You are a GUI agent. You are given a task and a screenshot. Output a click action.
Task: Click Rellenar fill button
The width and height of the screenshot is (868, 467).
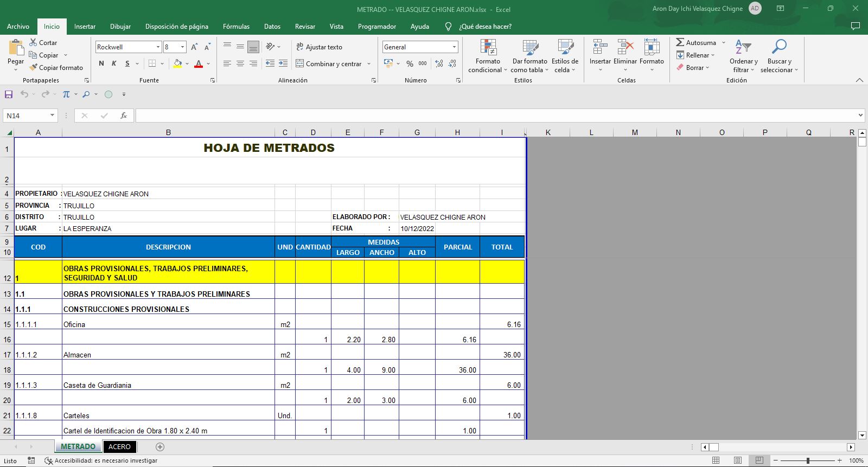pos(696,55)
